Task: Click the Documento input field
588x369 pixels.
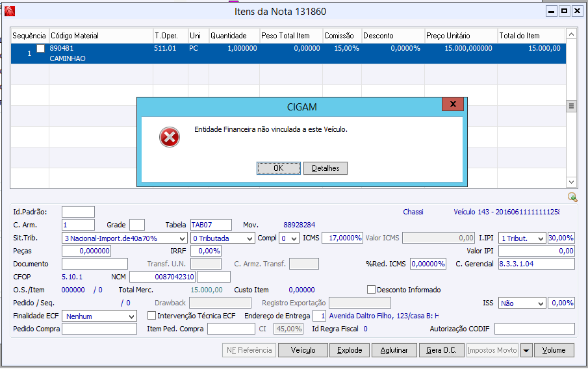Action: coord(95,264)
